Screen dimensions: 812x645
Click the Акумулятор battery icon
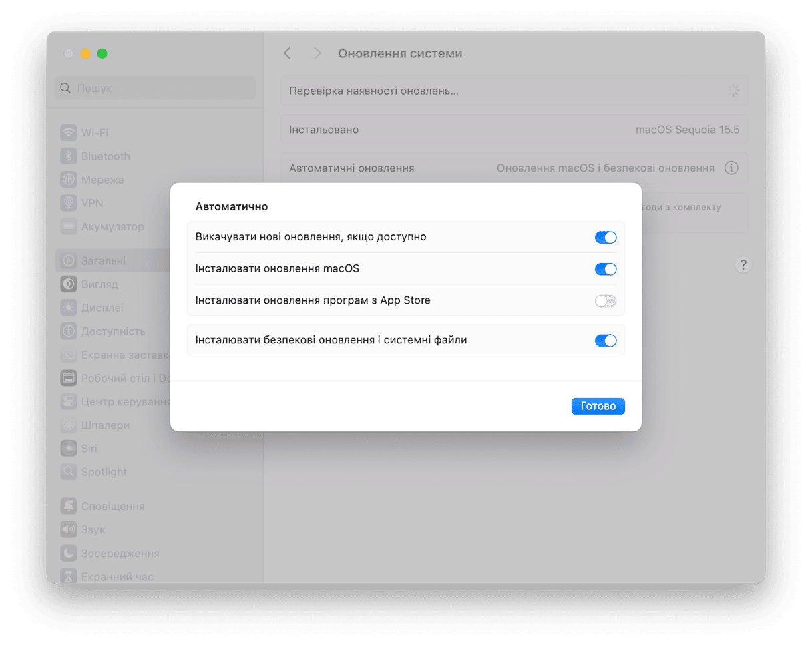[x=69, y=226]
